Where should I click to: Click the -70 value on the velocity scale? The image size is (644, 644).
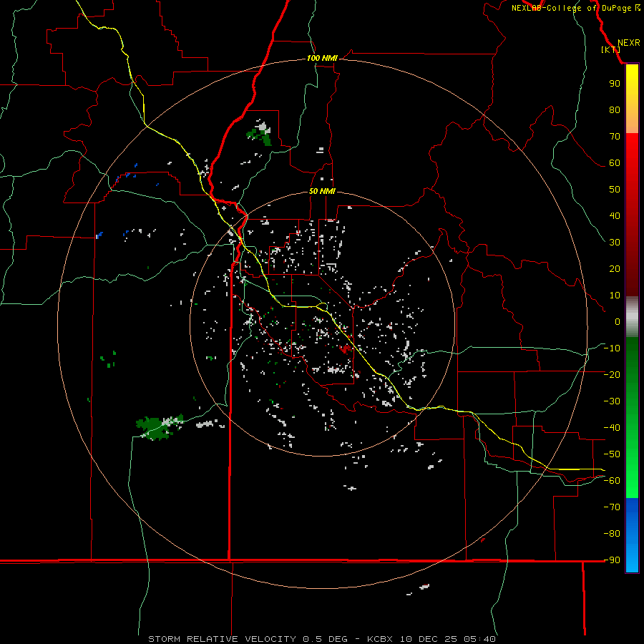[612, 507]
